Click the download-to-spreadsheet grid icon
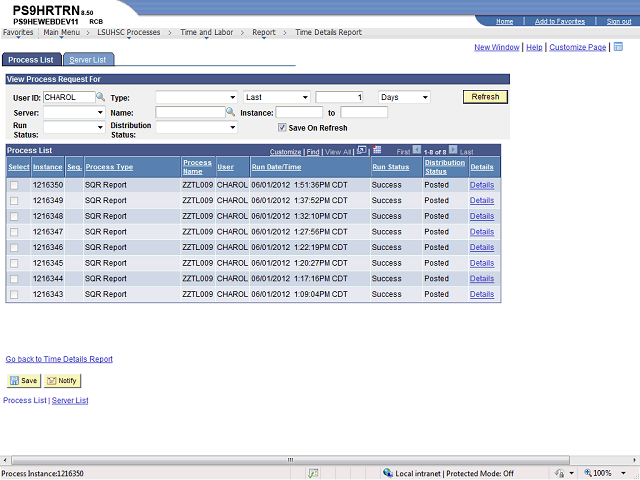 coord(377,151)
